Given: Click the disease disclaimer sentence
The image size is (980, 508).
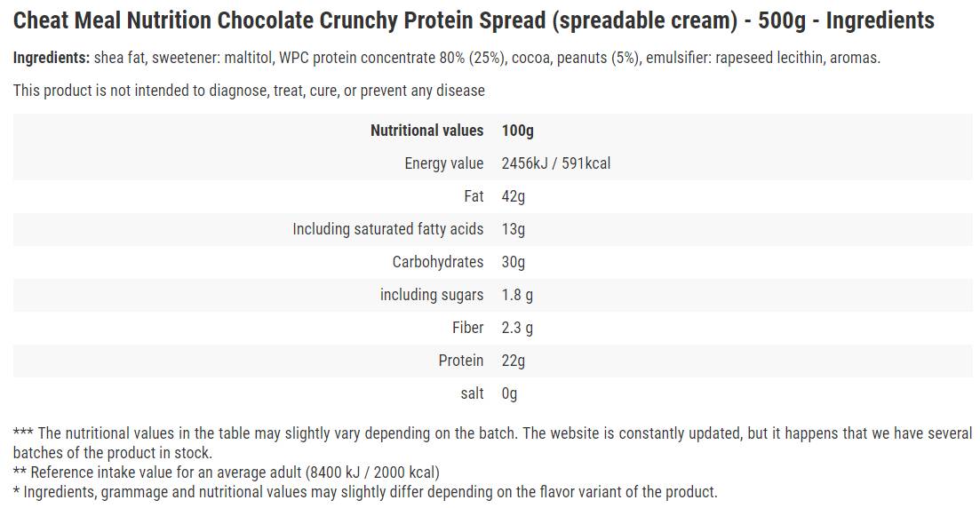Looking at the screenshot, I should click(249, 90).
